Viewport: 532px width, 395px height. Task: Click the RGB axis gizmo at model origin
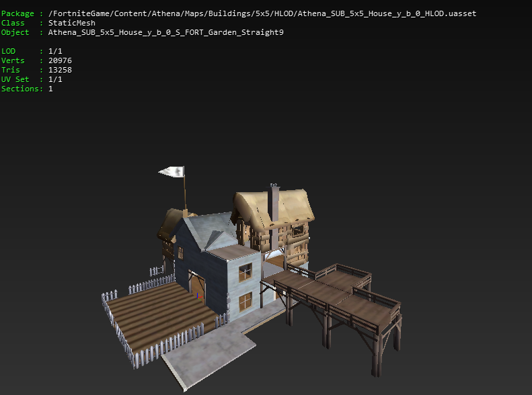199,296
